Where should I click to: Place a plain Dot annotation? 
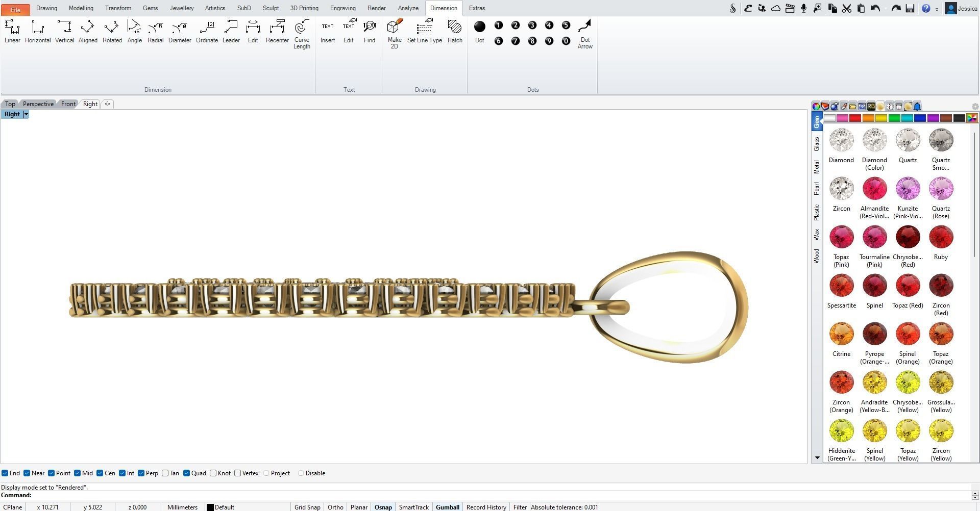coord(480,32)
